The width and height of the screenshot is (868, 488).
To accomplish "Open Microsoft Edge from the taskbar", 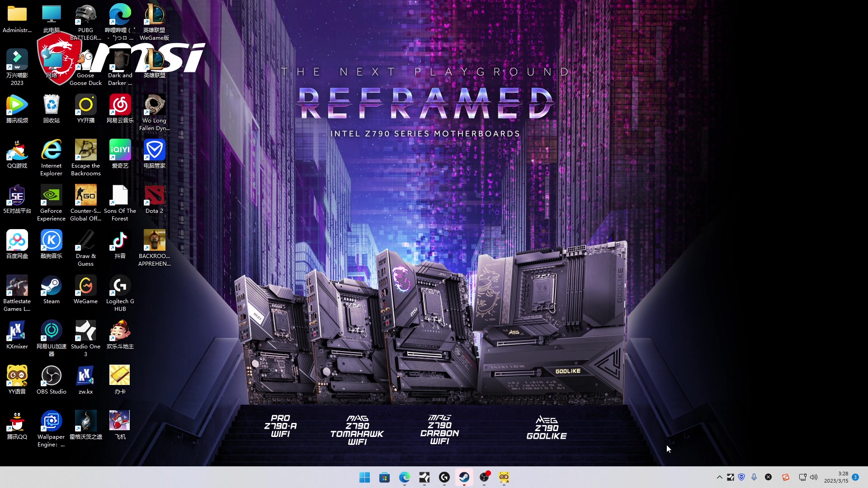I will tap(404, 477).
